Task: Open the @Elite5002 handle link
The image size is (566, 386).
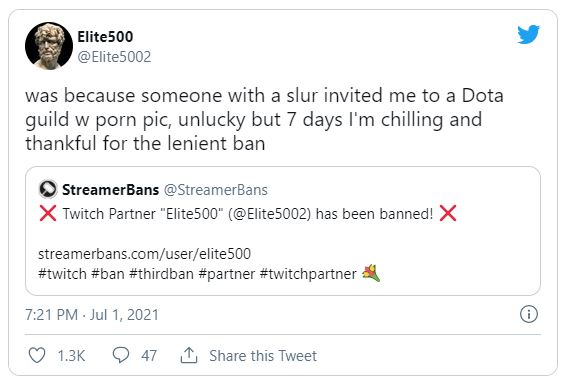Action: click(x=114, y=57)
